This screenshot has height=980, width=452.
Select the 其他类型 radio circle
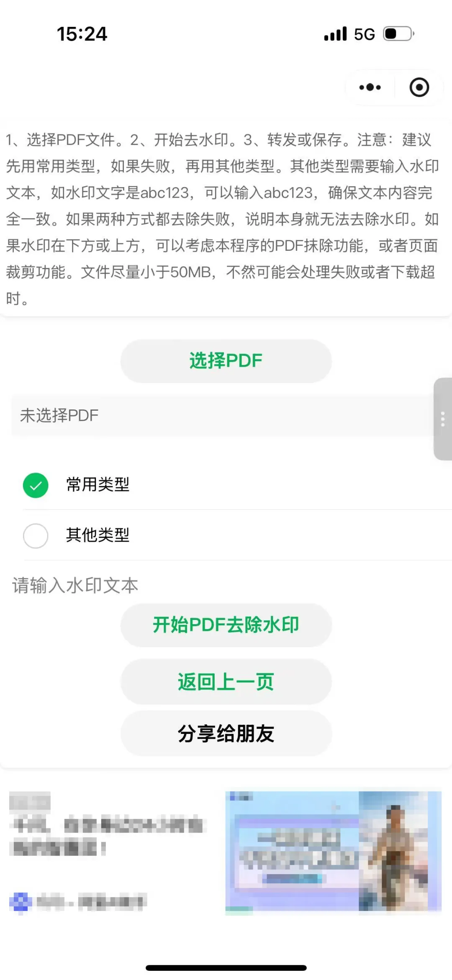[36, 535]
